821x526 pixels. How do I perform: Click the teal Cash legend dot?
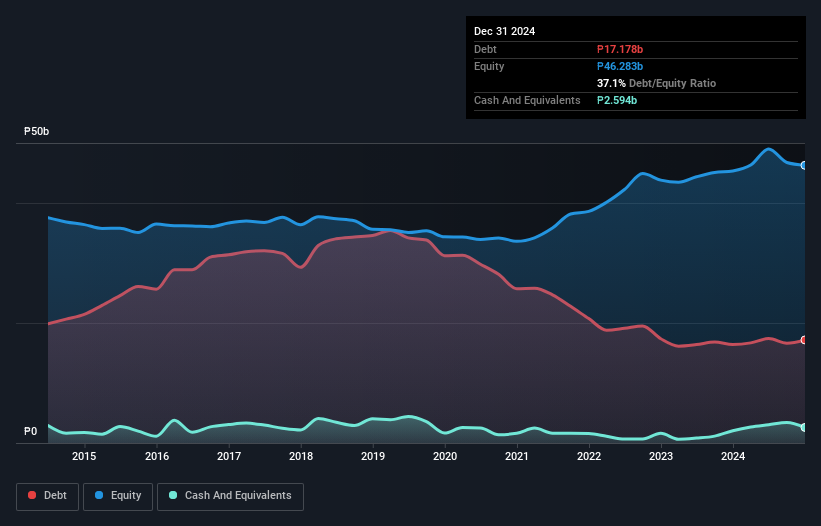[x=173, y=495]
